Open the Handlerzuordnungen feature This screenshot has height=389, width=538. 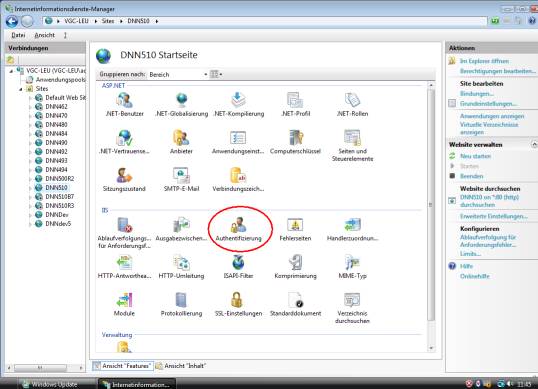point(352,229)
